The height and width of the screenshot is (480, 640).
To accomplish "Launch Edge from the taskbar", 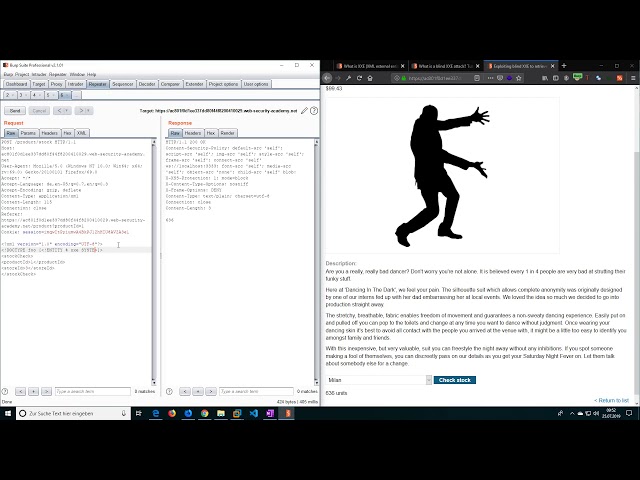I will click(x=156, y=413).
